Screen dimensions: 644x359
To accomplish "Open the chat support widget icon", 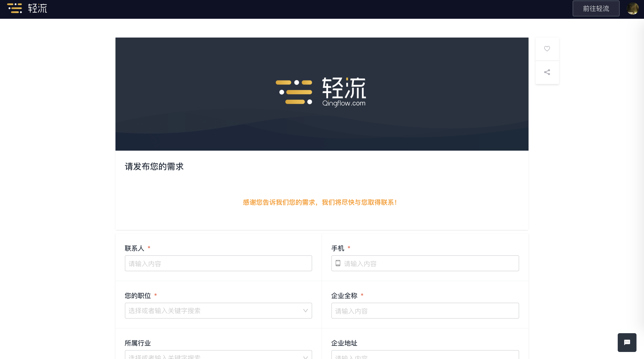I will pyautogui.click(x=627, y=342).
